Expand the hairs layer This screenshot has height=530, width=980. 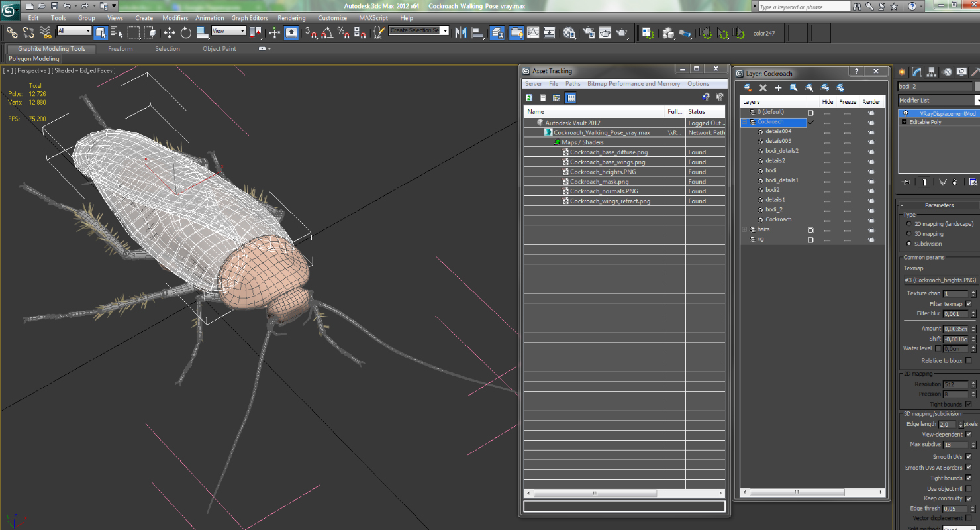point(744,229)
